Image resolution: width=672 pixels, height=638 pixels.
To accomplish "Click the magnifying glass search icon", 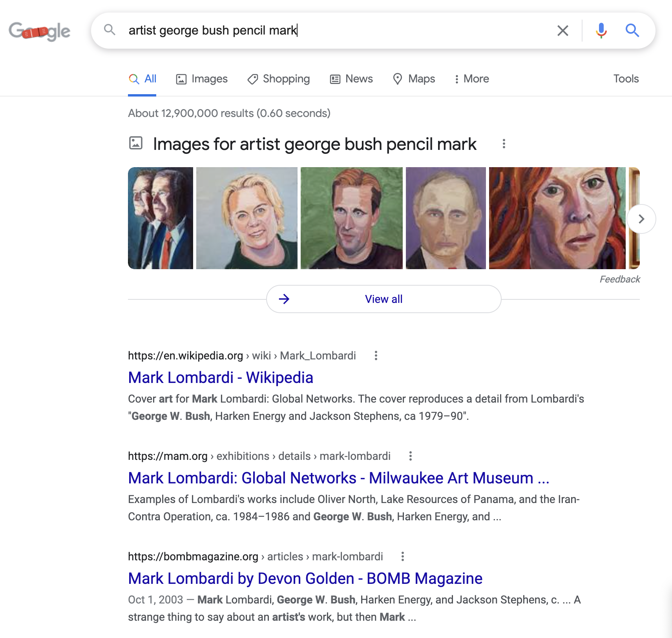I will click(632, 30).
